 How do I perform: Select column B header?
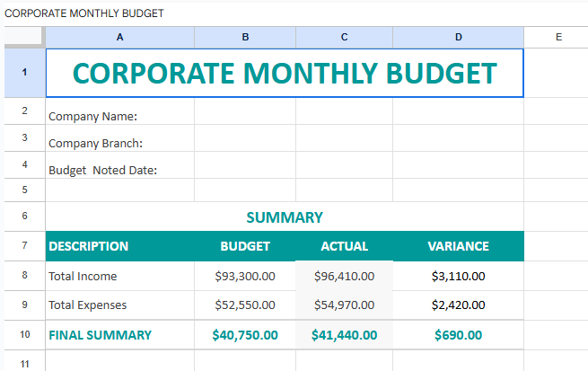[x=245, y=37]
